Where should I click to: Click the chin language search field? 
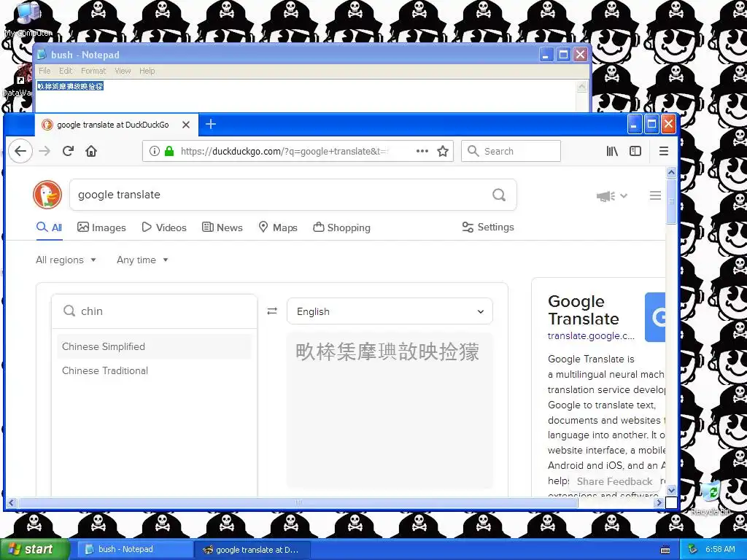pyautogui.click(x=155, y=311)
